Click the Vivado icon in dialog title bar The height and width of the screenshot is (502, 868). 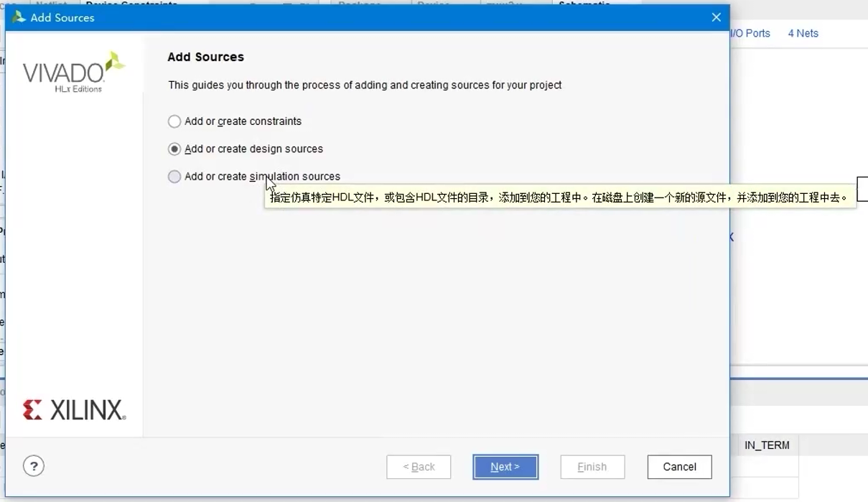(19, 17)
